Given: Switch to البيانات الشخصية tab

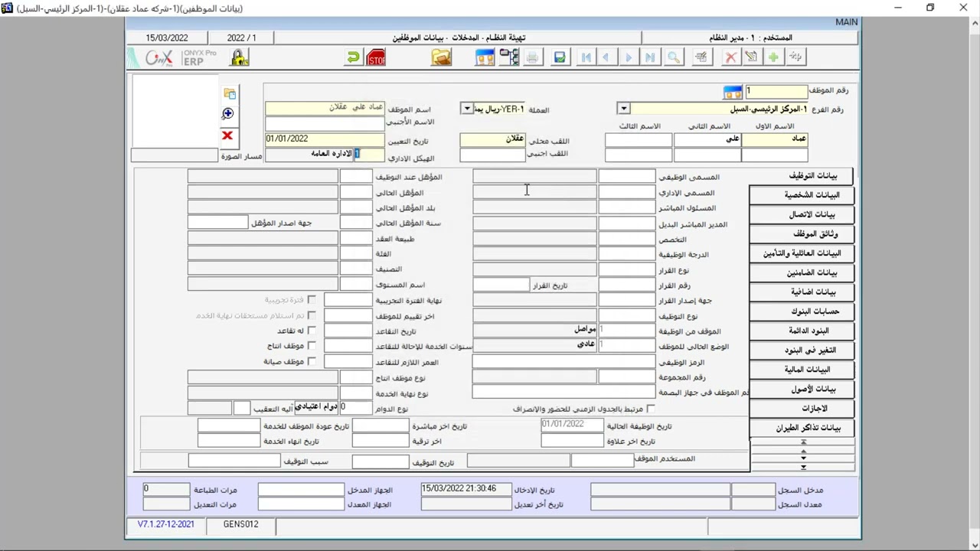Looking at the screenshot, I should coord(801,195).
